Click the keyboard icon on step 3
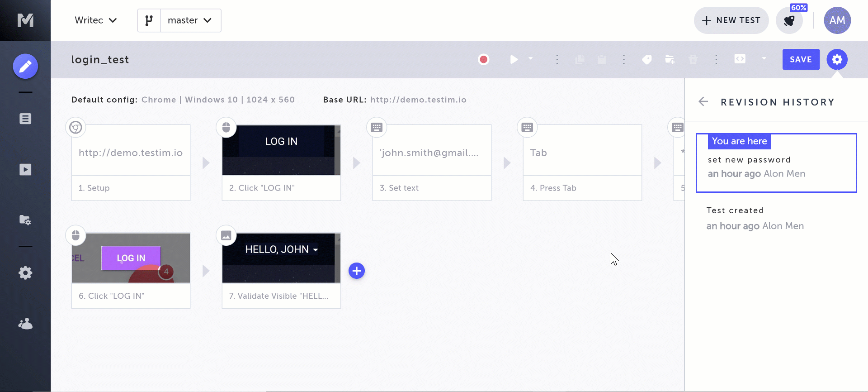 [x=377, y=127]
